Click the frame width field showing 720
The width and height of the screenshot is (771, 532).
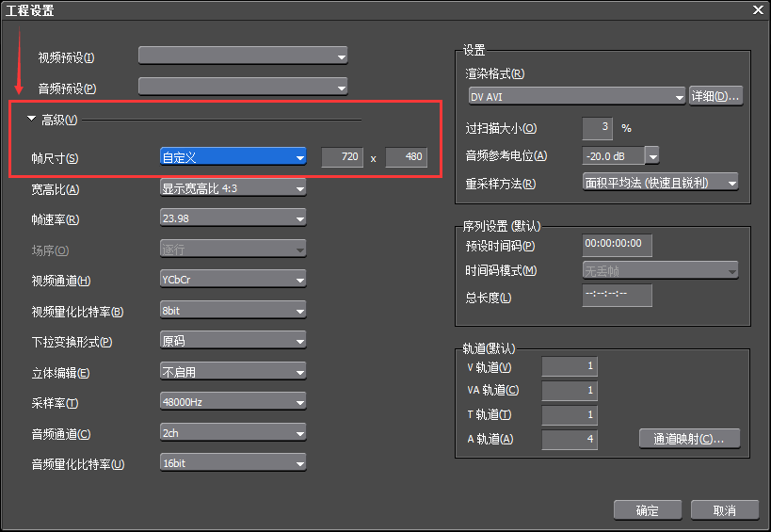coord(343,157)
